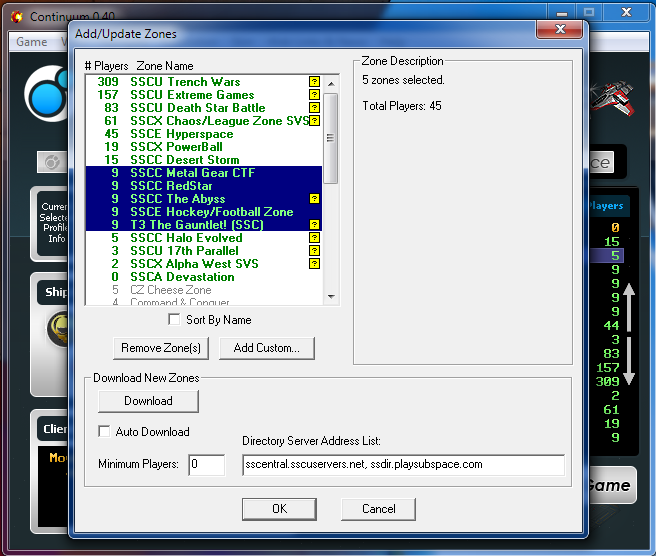Viewport: 656px width, 556px height.
Task: Select the CZ Cheese Zone row
Action: (204, 290)
